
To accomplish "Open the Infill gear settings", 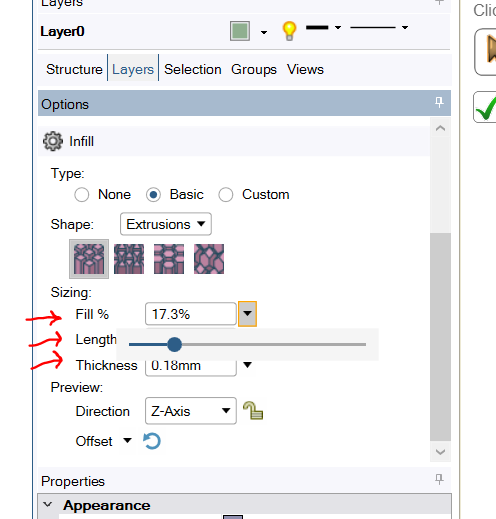I will click(x=53, y=141).
